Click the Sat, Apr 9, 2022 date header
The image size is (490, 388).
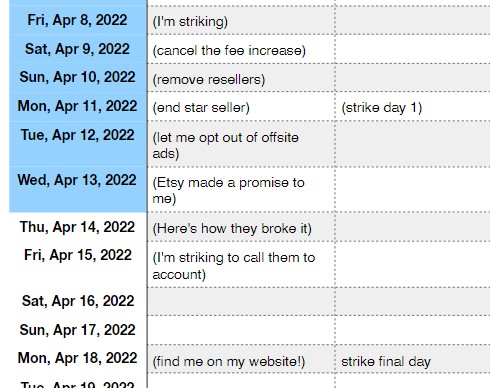click(x=78, y=49)
